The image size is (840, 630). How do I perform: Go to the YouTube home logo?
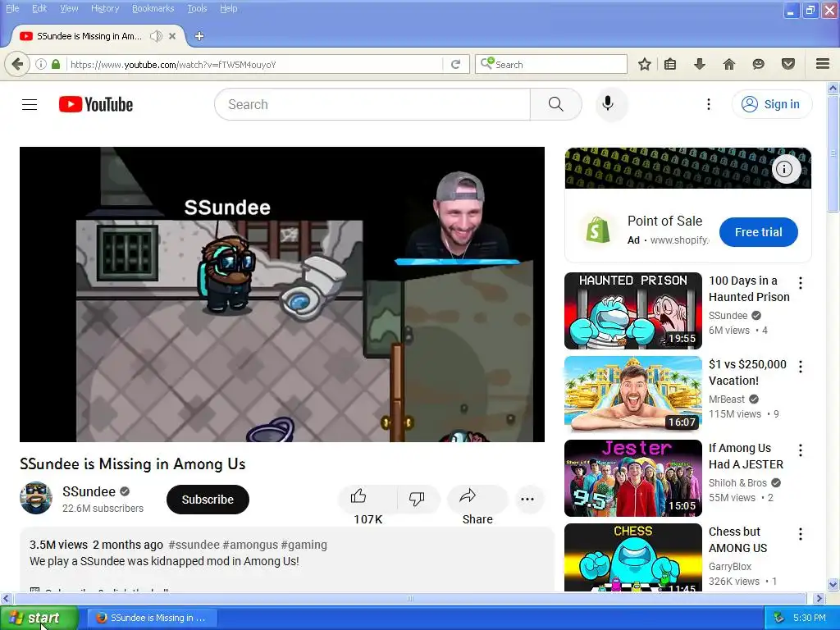(96, 104)
